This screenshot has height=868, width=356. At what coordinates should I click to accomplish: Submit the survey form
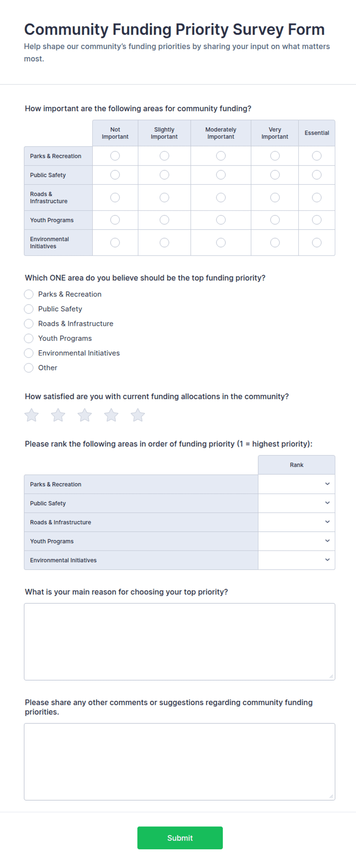(180, 838)
